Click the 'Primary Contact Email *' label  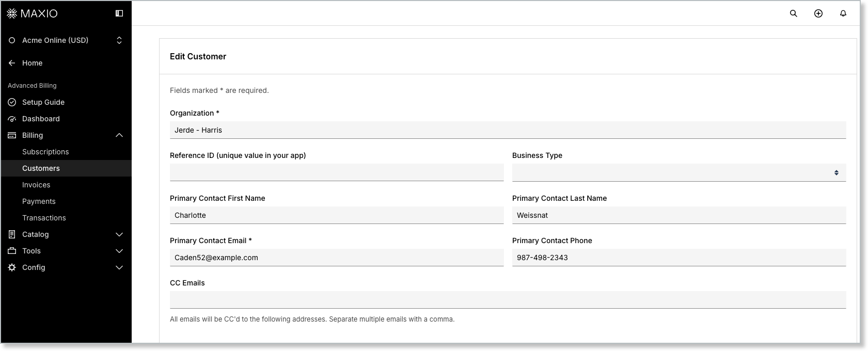coord(211,241)
